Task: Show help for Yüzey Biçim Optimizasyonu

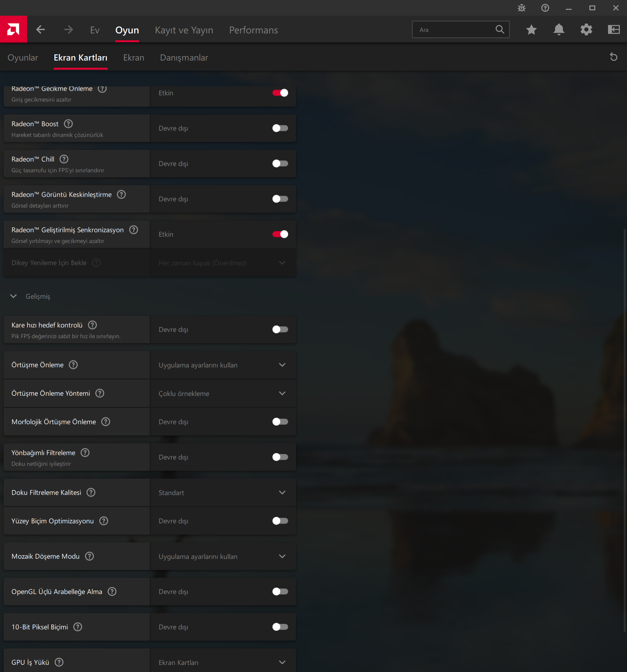Action: tap(103, 521)
